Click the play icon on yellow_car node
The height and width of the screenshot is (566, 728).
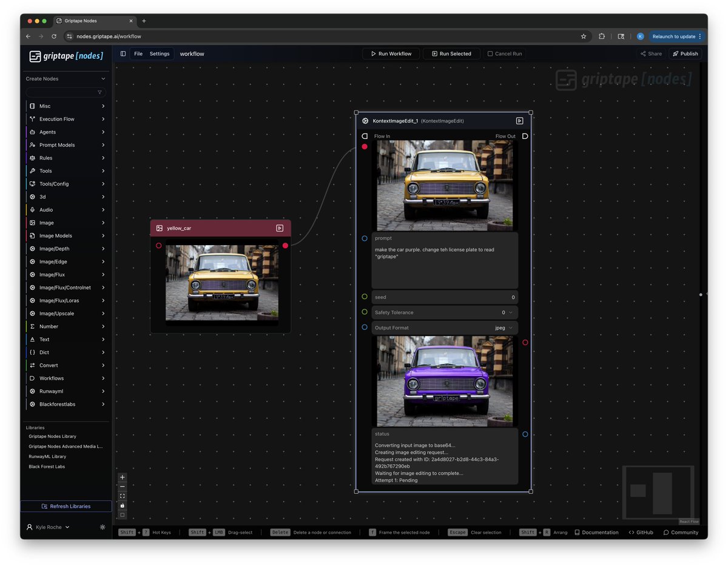(x=280, y=228)
